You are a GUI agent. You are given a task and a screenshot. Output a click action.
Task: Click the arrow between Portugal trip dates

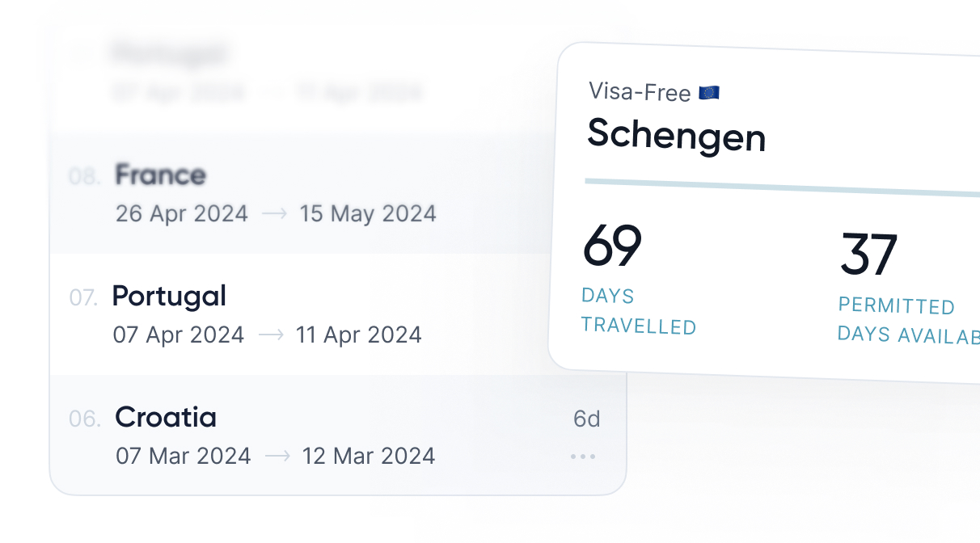[271, 335]
